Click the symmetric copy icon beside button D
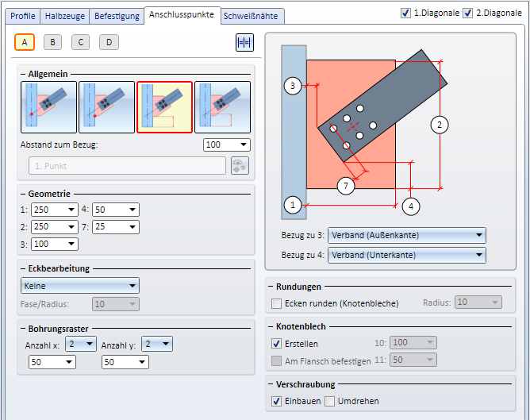 click(x=244, y=43)
